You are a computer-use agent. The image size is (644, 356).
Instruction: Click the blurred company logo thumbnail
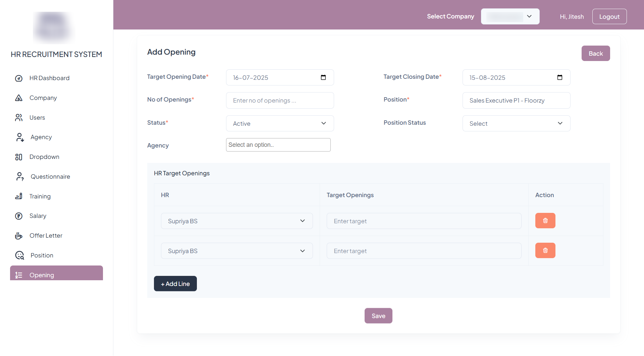54,27
